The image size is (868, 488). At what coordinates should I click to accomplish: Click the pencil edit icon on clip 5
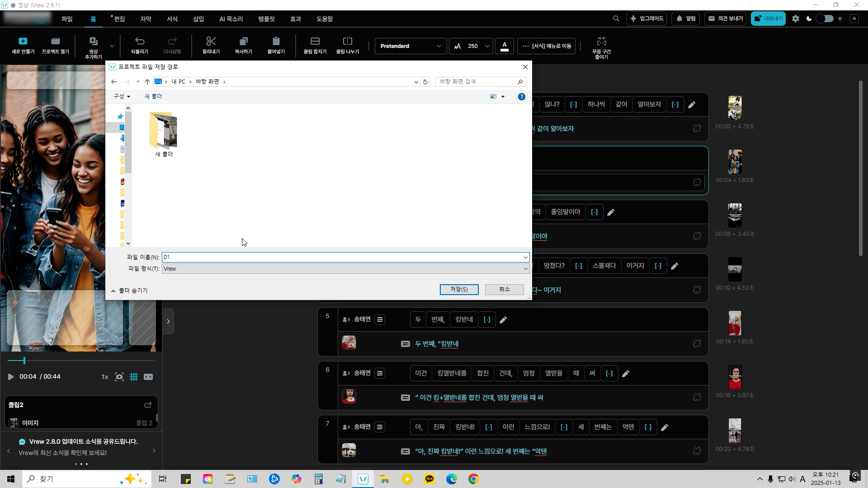[x=503, y=320]
